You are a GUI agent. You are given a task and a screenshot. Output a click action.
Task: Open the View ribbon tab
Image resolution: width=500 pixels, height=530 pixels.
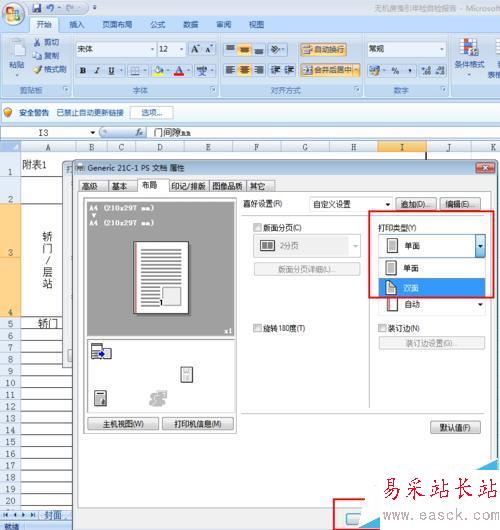(256, 24)
